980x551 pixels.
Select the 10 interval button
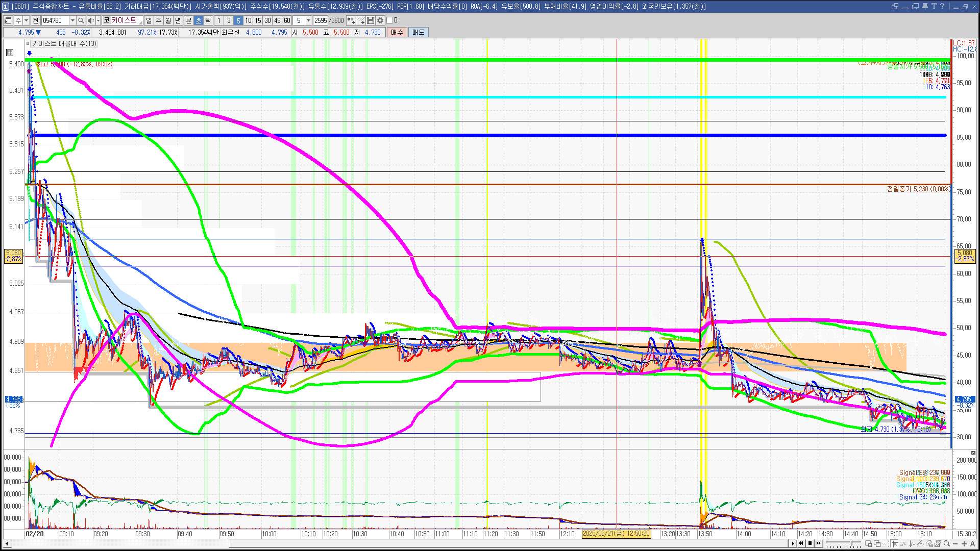(x=248, y=20)
